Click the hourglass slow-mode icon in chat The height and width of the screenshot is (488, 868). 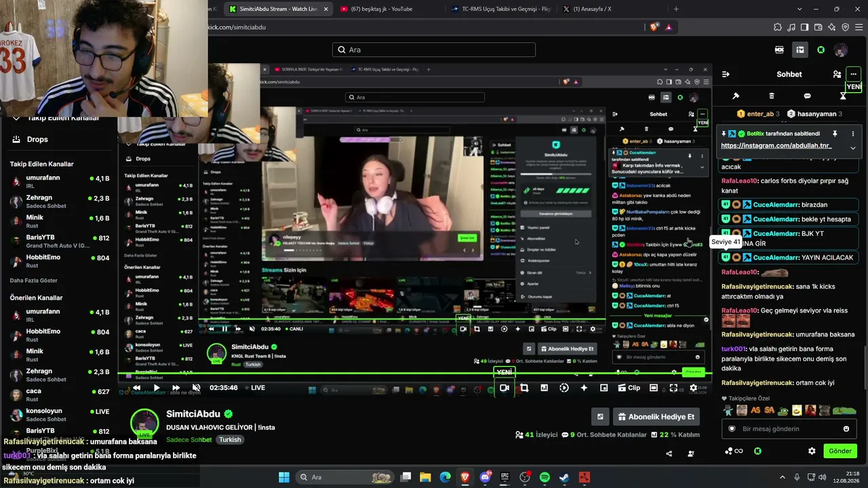[x=843, y=96]
